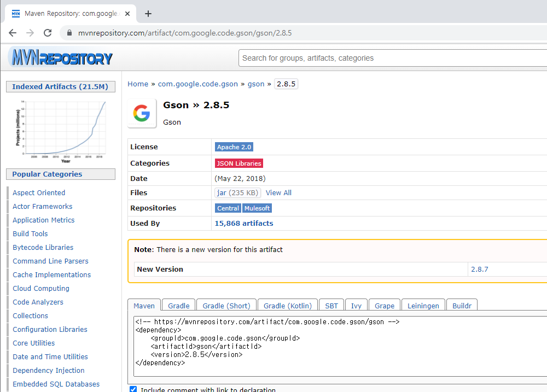This screenshot has height=392, width=547.
Task: Click the Popular Categories header
Action: click(x=61, y=174)
